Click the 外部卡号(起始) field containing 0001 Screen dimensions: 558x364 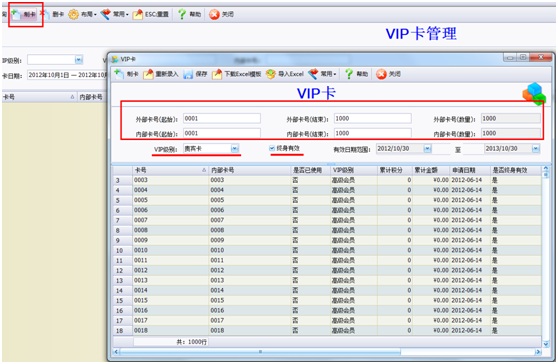(222, 118)
